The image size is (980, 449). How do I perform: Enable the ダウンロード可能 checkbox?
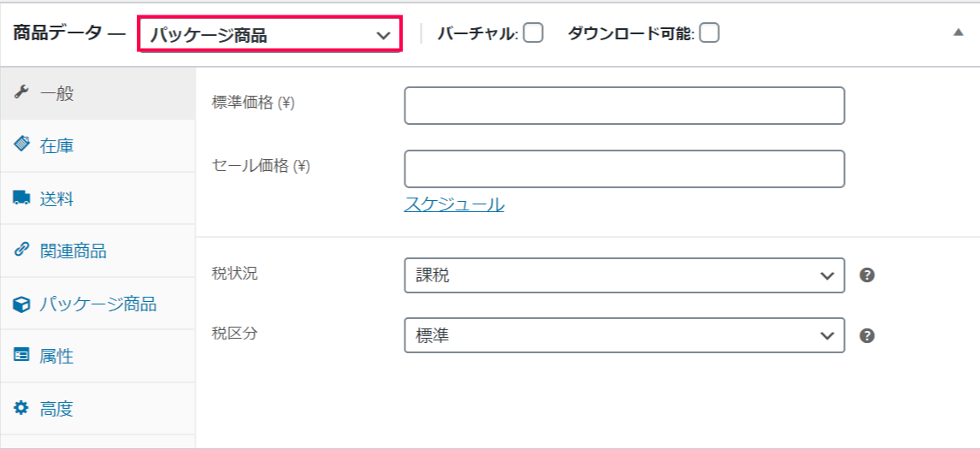point(709,32)
